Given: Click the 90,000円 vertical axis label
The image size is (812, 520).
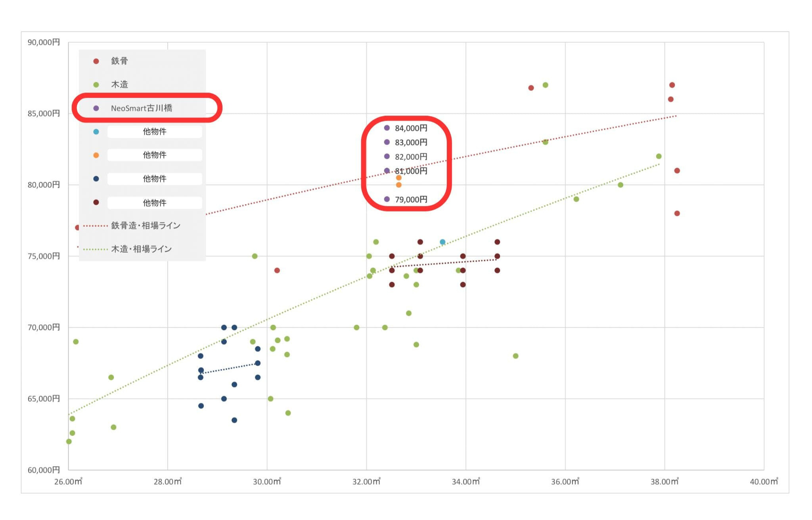Looking at the screenshot, I should [x=44, y=42].
